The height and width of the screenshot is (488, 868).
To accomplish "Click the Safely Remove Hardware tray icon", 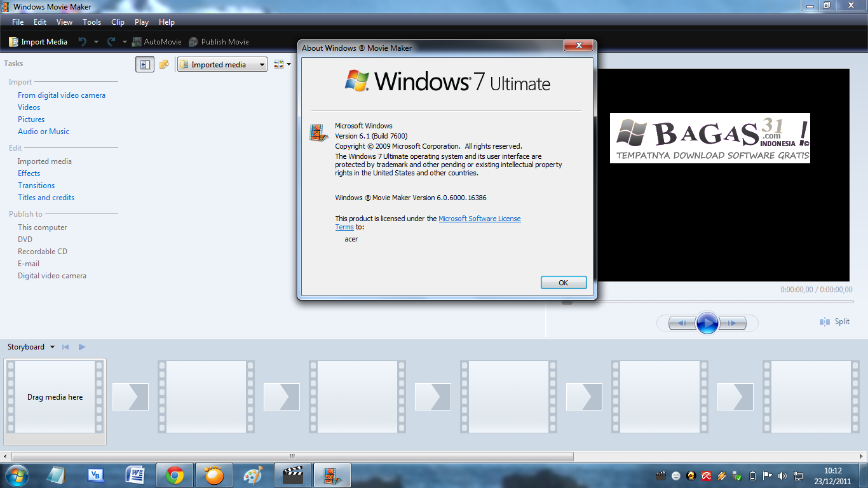I will [737, 475].
